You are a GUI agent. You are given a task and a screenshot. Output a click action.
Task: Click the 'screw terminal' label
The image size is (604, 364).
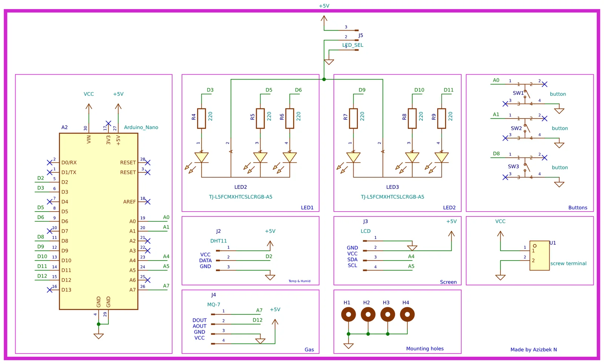coord(569,263)
